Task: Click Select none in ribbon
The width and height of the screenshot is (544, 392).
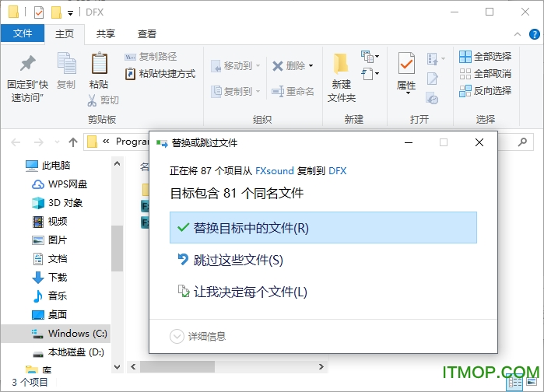Action: [x=485, y=73]
